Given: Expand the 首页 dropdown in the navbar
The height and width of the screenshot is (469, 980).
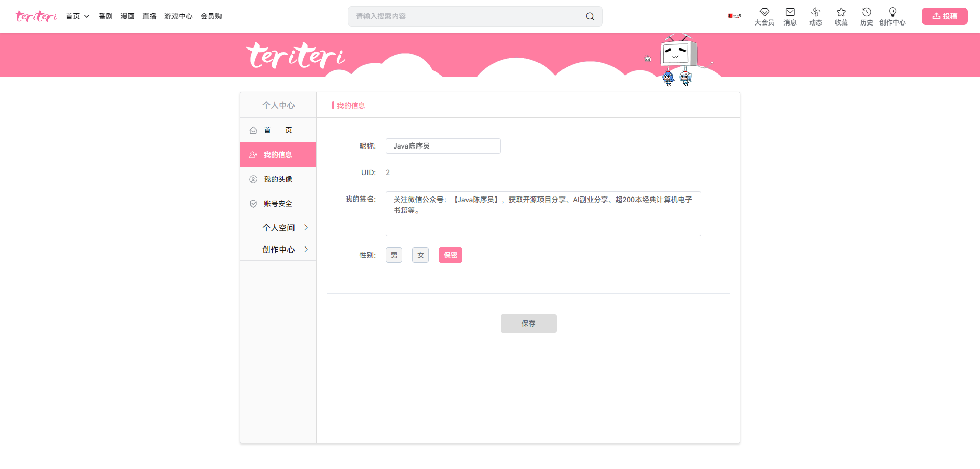Looking at the screenshot, I should click(78, 16).
